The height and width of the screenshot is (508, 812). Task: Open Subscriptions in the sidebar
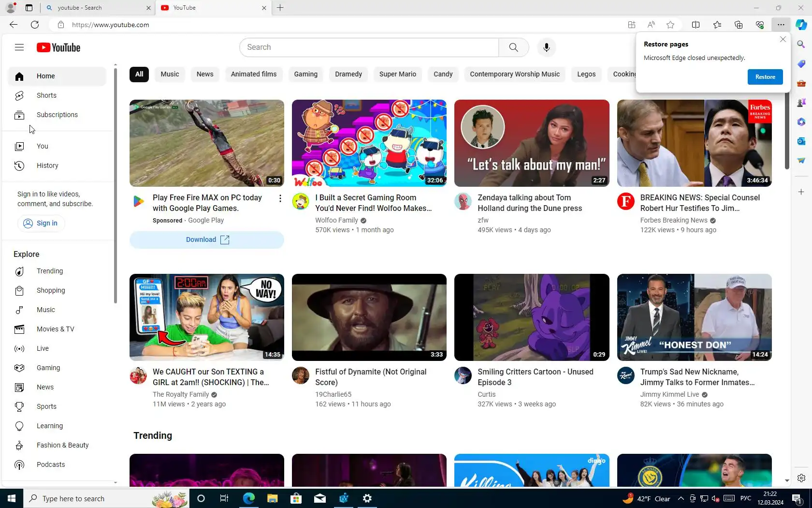tap(57, 115)
